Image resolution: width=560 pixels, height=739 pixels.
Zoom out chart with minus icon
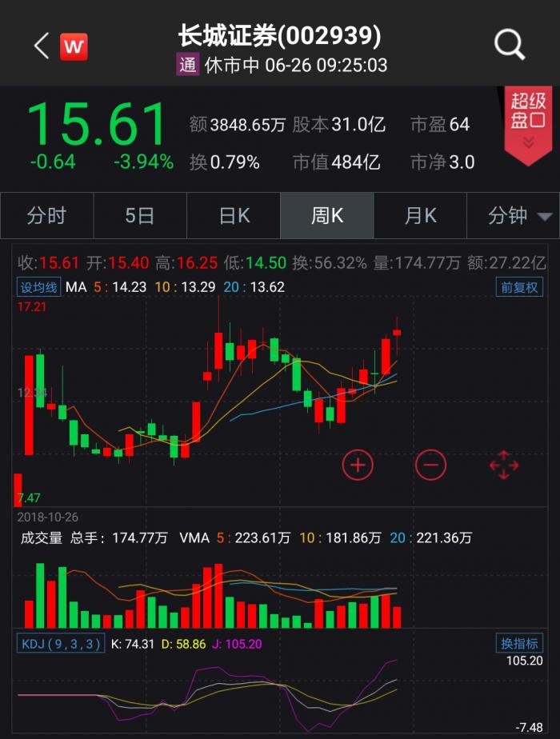coord(431,465)
